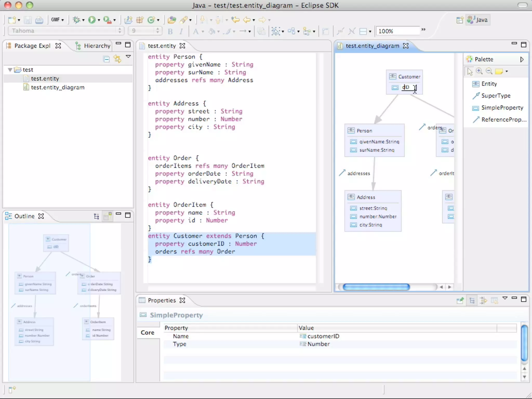Collapse the test project folder
Viewport: 532px width, 399px height.
pos(10,70)
